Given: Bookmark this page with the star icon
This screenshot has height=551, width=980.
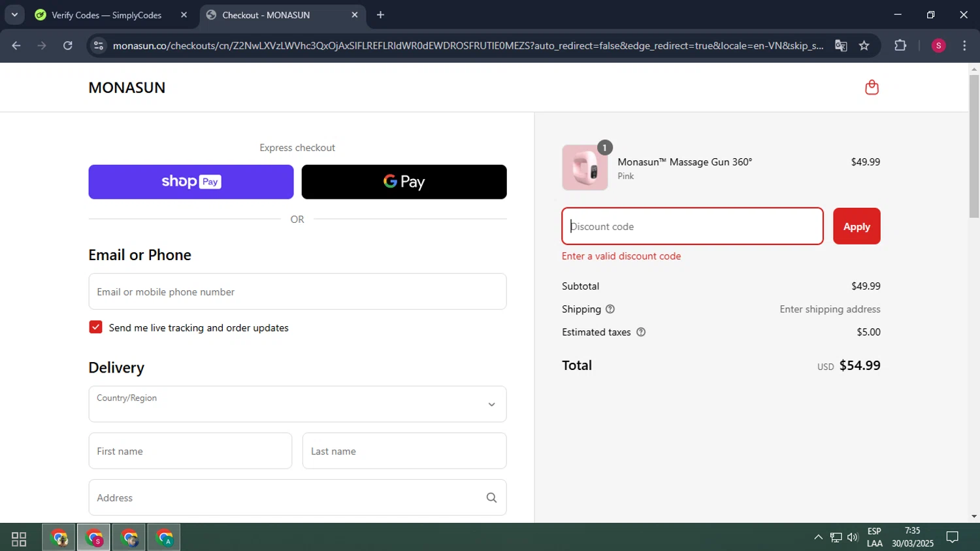Looking at the screenshot, I should [864, 46].
